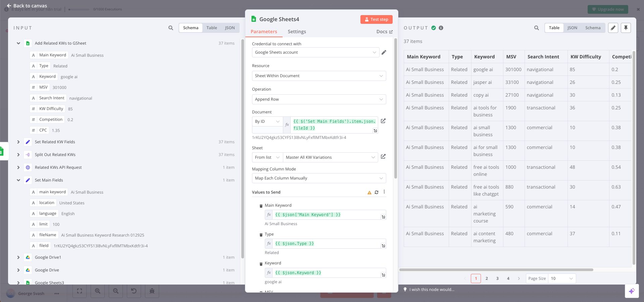Viewport: 644px width, 302px height.
Task: Select Output Table view
Action: [554, 28]
